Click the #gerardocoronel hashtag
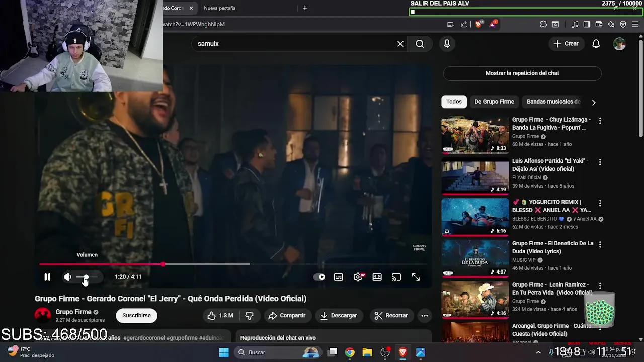The image size is (644, 362). tap(144, 338)
